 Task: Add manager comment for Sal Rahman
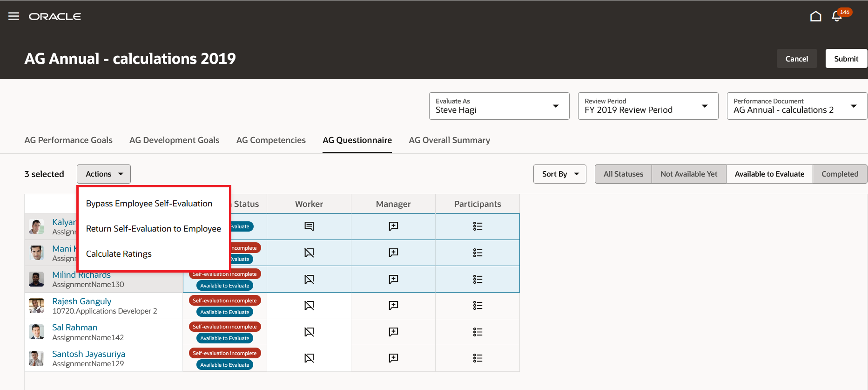click(x=393, y=332)
